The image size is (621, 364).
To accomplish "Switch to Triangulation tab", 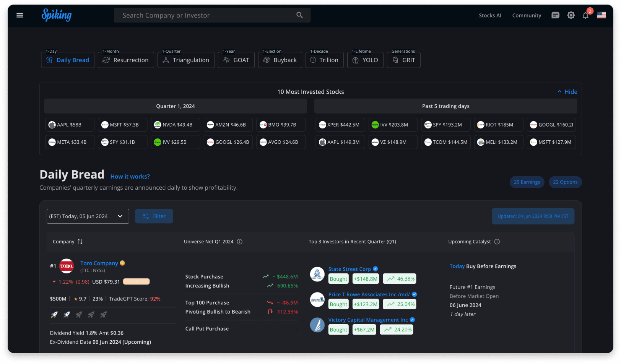I will click(x=186, y=60).
